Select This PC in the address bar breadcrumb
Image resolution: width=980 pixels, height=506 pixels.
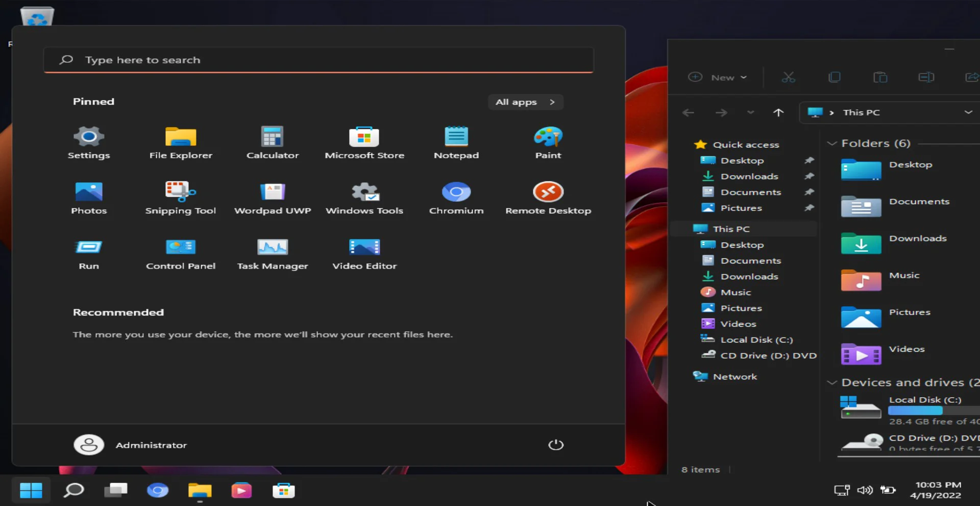pyautogui.click(x=862, y=112)
